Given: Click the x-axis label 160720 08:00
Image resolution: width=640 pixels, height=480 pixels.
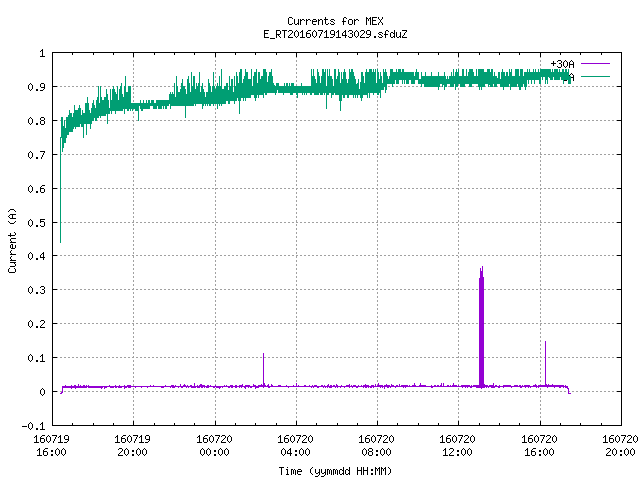Looking at the screenshot, I should pyautogui.click(x=376, y=445).
